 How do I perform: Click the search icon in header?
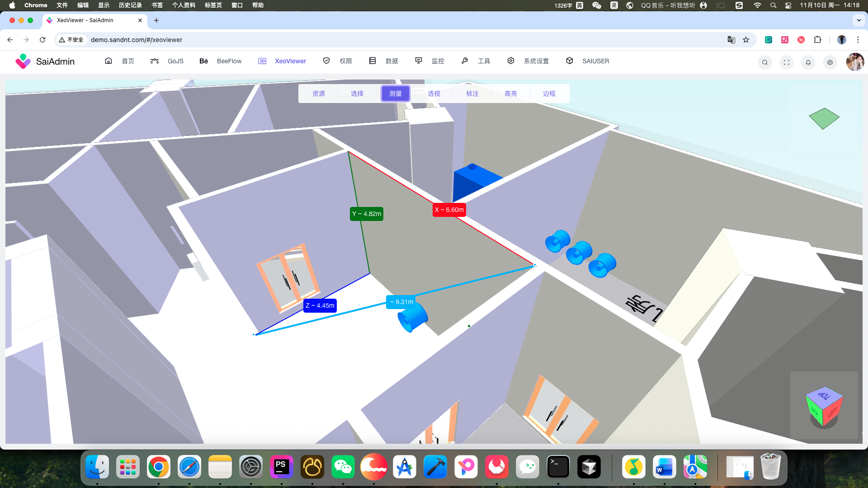pyautogui.click(x=764, y=62)
